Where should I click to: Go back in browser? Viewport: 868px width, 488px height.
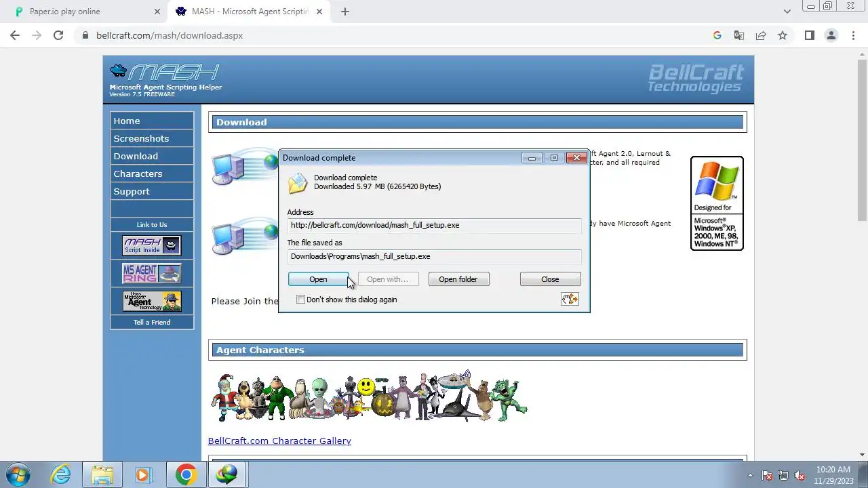pos(15,35)
